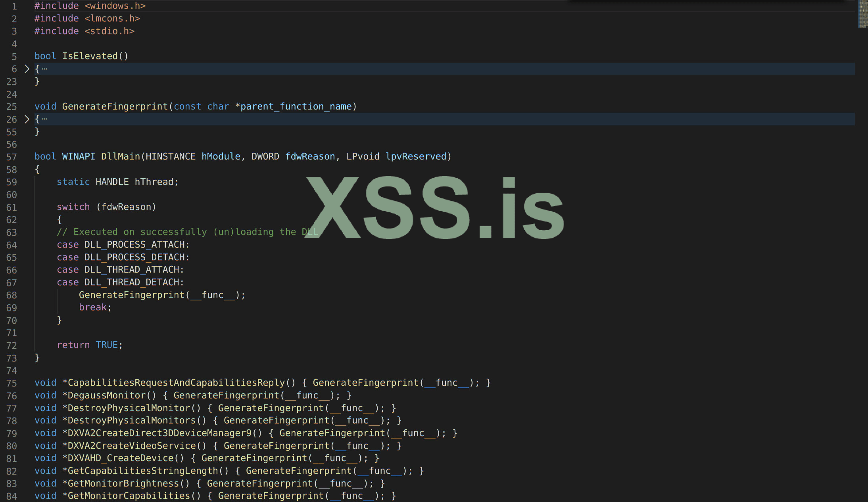Click the lmcons.h include path
This screenshot has width=868, height=502.
pos(112,19)
